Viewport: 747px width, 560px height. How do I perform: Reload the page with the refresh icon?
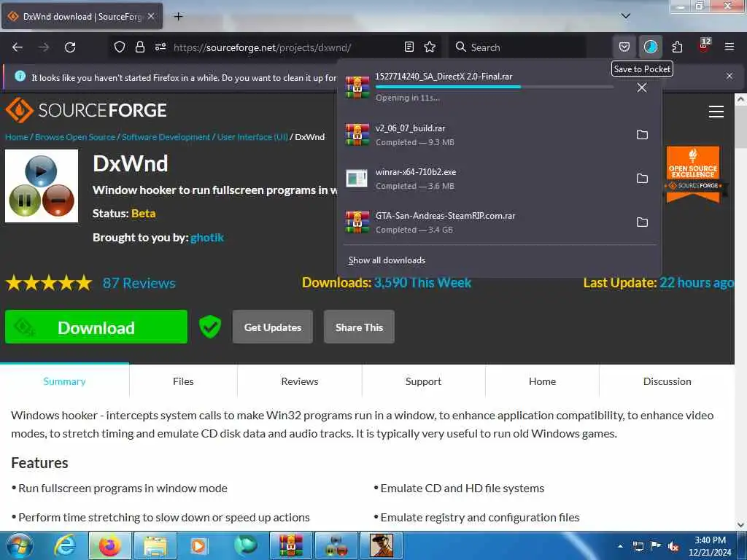click(70, 47)
